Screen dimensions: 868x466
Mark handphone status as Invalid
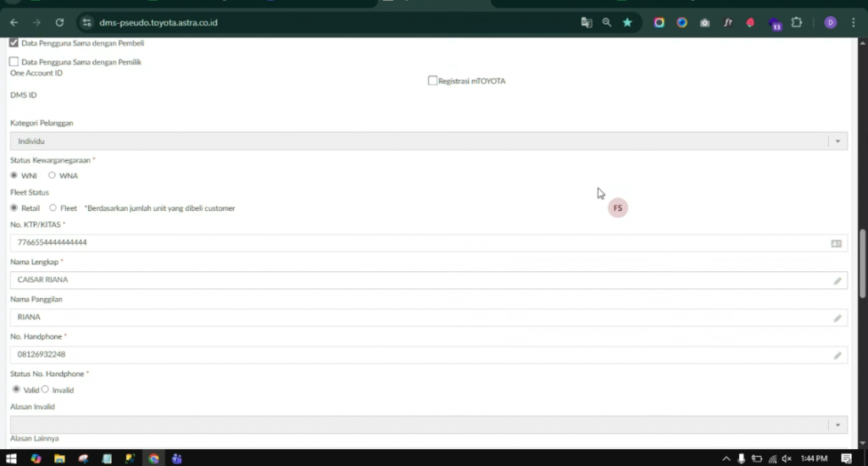point(46,390)
